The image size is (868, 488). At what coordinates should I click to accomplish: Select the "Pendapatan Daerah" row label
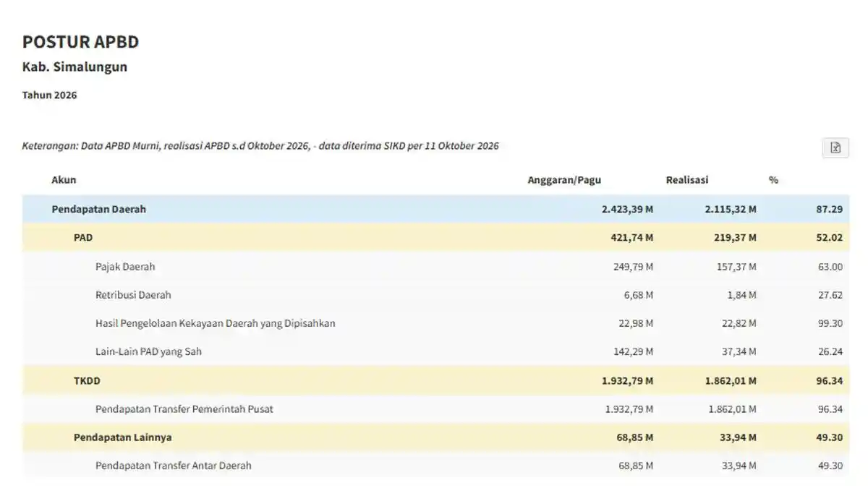click(99, 209)
